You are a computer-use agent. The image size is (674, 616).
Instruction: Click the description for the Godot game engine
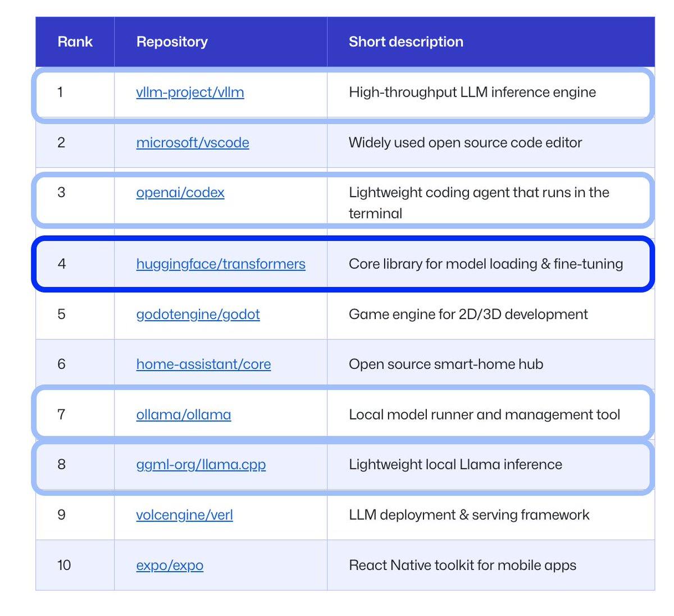click(x=468, y=314)
